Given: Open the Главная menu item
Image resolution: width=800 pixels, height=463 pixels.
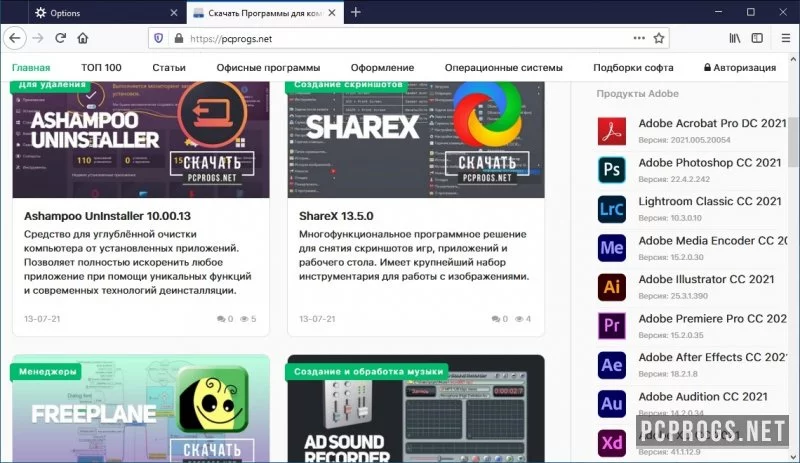Looking at the screenshot, I should point(31,68).
